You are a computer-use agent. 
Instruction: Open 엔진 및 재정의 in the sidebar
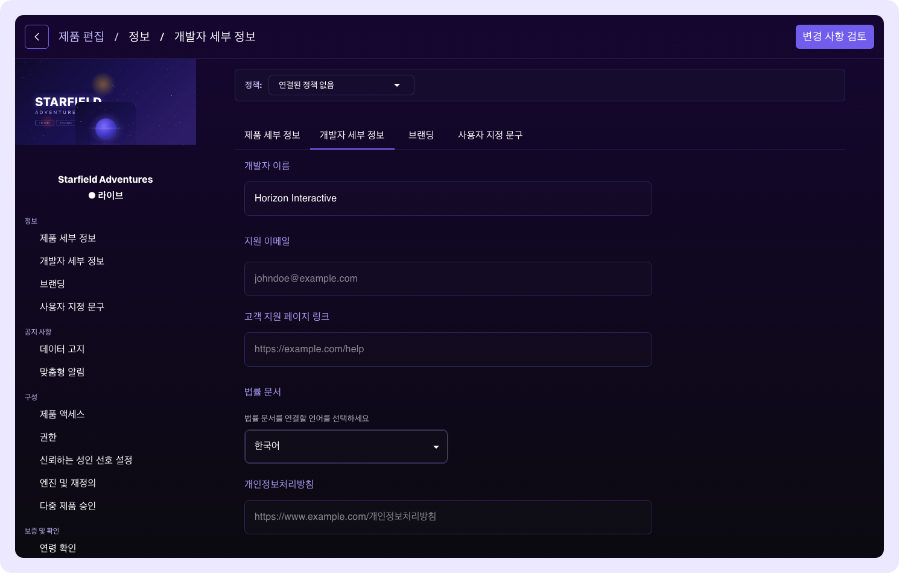[68, 483]
